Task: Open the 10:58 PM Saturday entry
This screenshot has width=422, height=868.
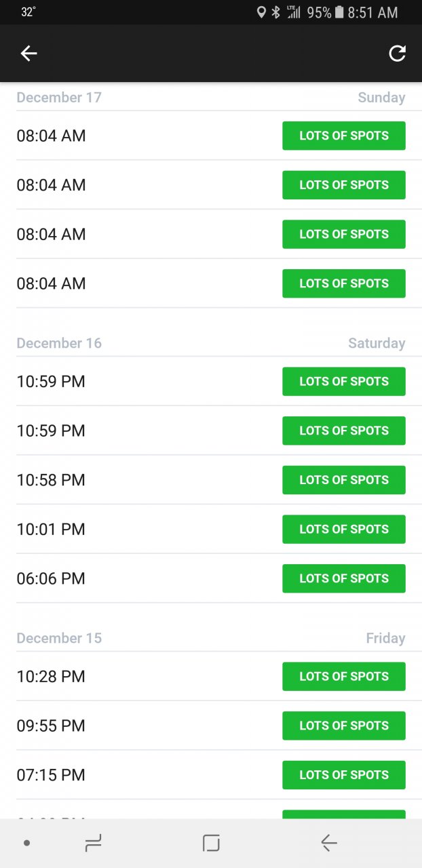Action: 51,480
